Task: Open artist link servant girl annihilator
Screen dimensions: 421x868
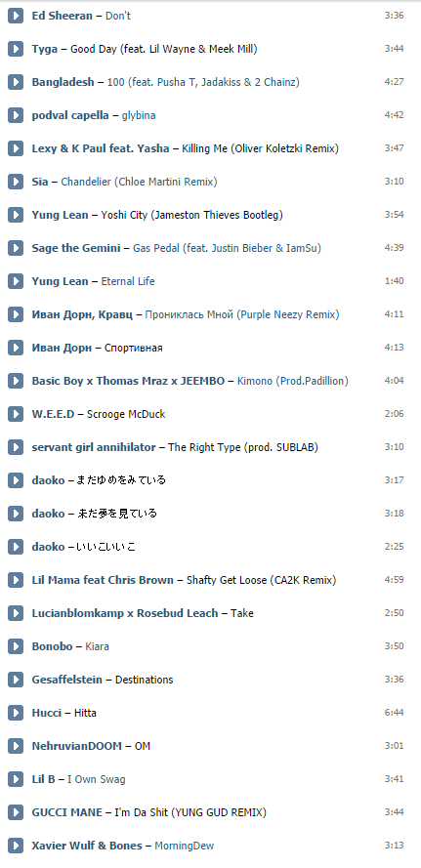Action: [94, 447]
